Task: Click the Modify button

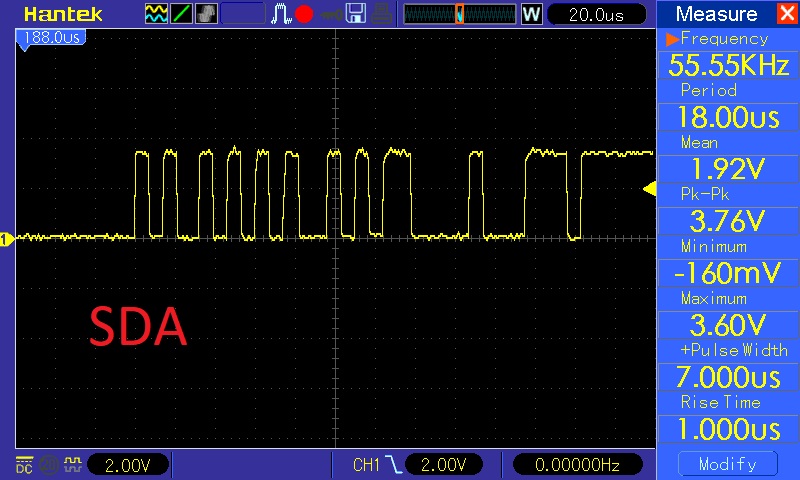Action: pyautogui.click(x=728, y=464)
